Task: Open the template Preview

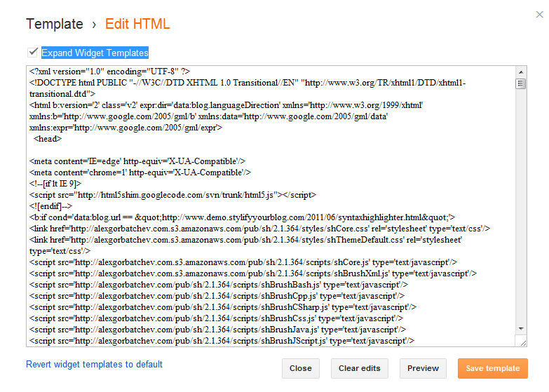Action: [423, 368]
